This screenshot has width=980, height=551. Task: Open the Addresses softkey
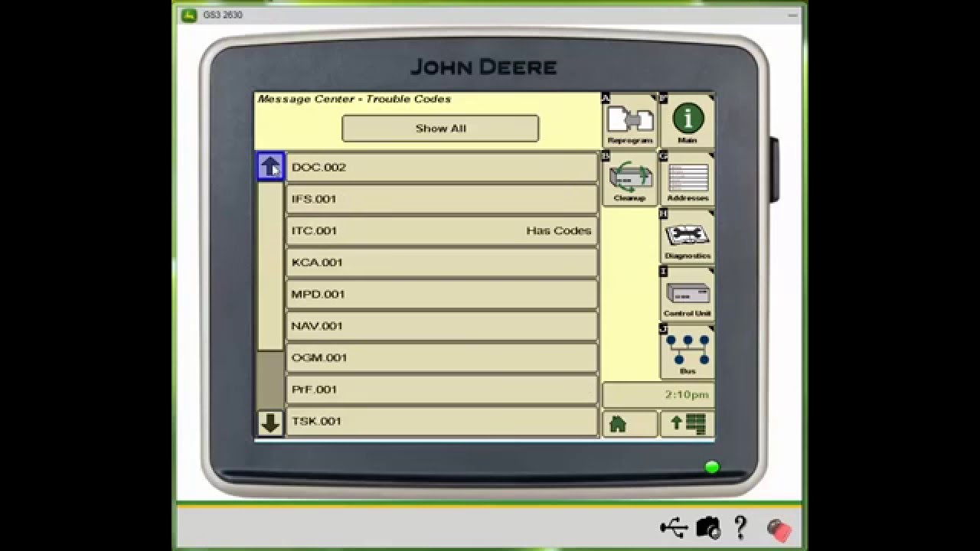pyautogui.click(x=688, y=178)
